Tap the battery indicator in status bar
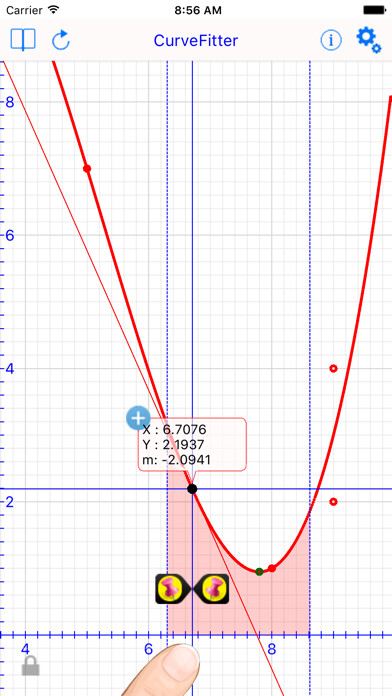 point(375,10)
